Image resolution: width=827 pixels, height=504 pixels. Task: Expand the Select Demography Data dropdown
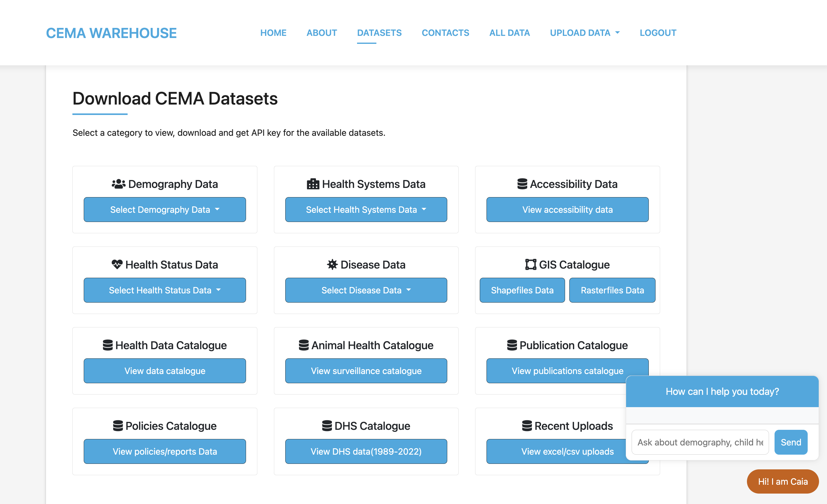165,210
